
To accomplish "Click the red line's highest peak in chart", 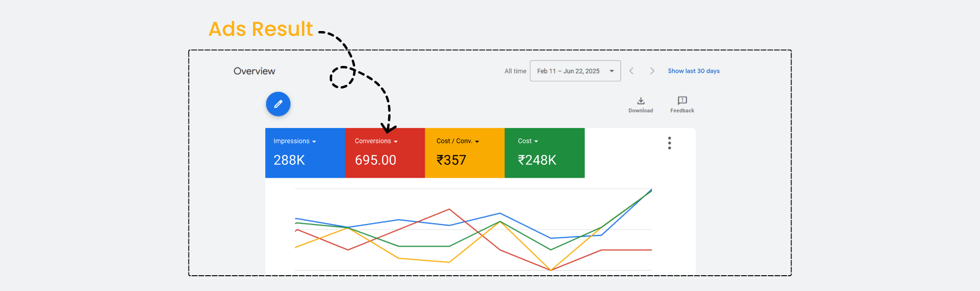I will tap(449, 209).
